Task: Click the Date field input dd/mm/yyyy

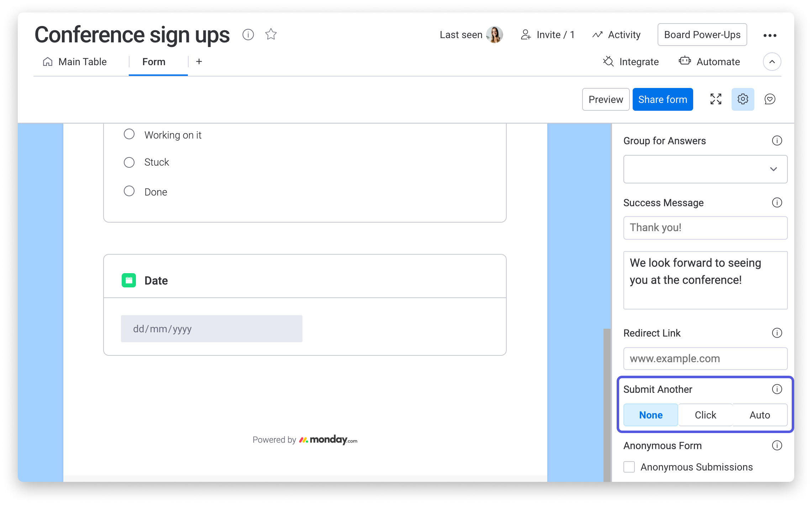Action: point(212,329)
